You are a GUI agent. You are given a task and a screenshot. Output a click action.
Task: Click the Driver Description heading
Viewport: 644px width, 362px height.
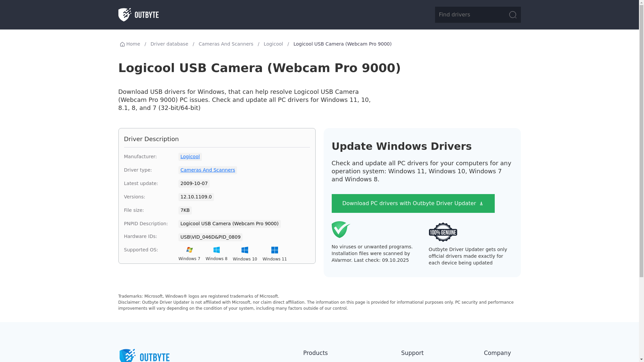pyautogui.click(x=151, y=139)
